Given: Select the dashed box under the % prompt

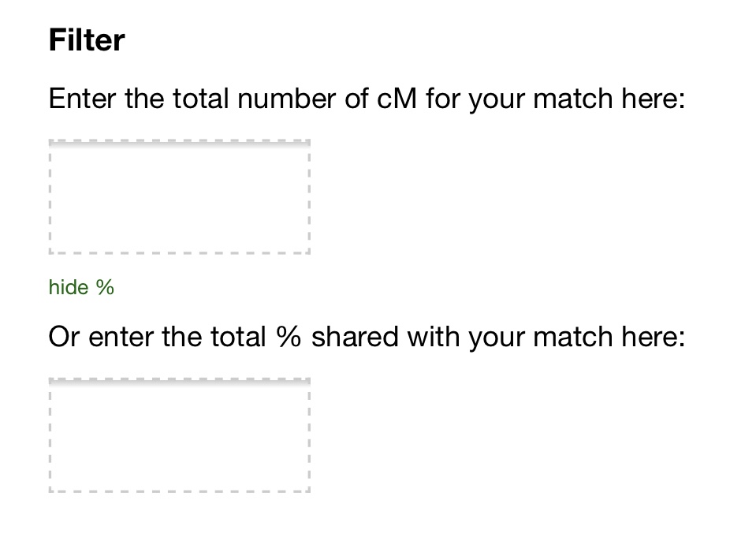Looking at the screenshot, I should 179,435.
